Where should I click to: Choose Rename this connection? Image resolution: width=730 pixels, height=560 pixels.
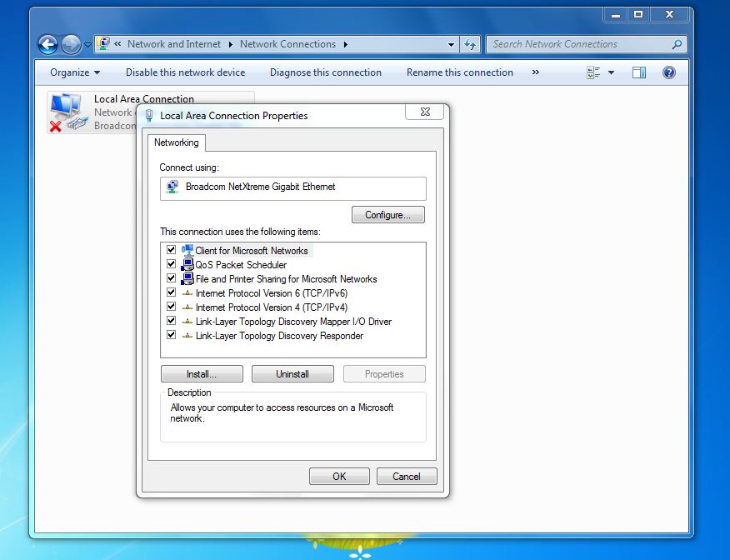tap(459, 72)
